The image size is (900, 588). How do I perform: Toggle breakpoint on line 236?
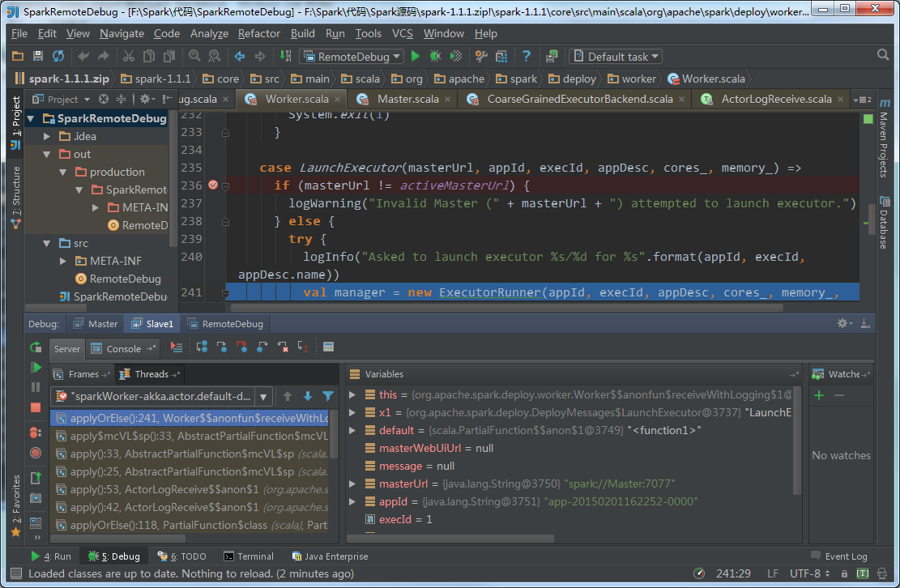213,185
